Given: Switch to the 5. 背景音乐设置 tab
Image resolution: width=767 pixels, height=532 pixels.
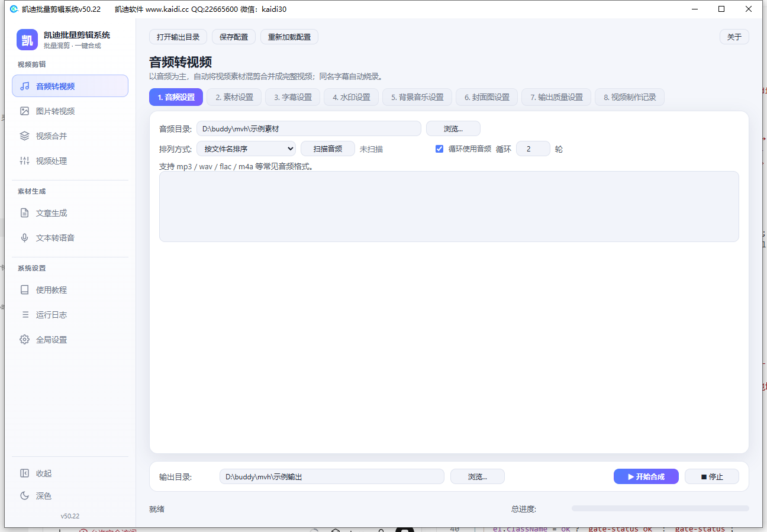Looking at the screenshot, I should pyautogui.click(x=417, y=97).
